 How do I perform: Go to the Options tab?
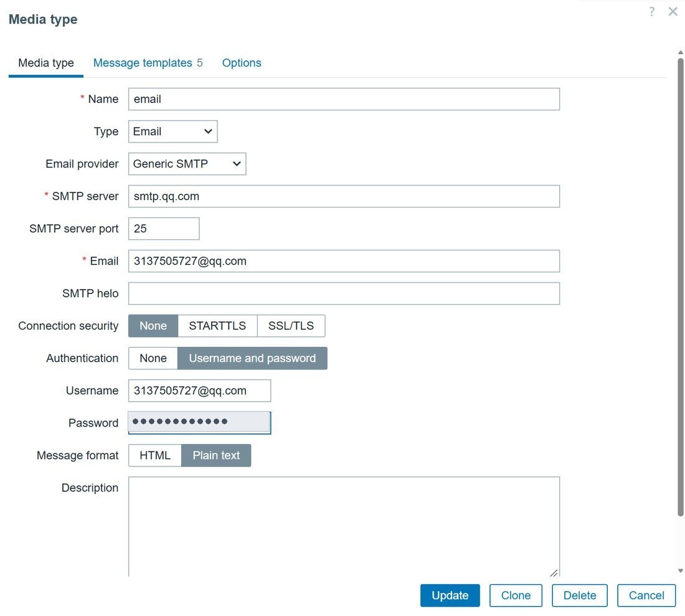242,63
